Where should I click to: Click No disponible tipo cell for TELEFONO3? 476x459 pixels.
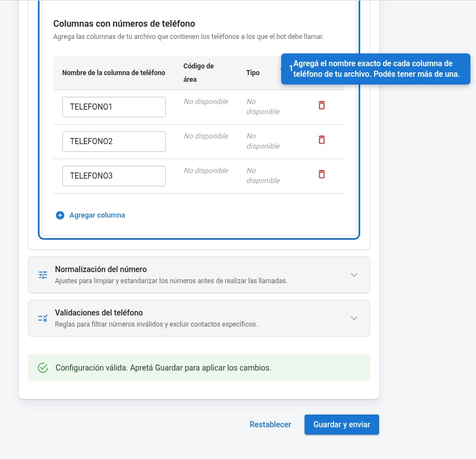263,176
